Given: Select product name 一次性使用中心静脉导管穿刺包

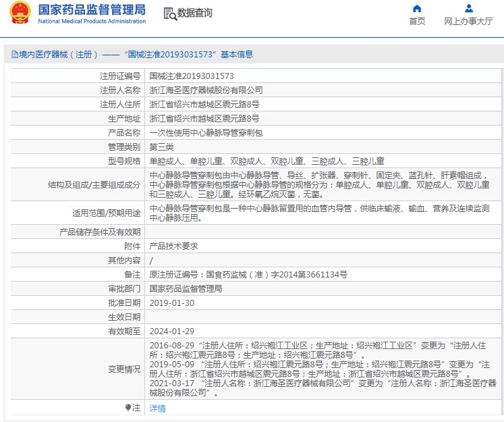Looking at the screenshot, I should click(x=206, y=133).
